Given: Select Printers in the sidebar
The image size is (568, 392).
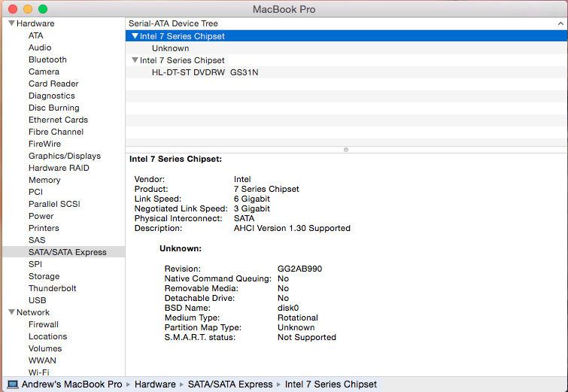Looking at the screenshot, I should 44,228.
